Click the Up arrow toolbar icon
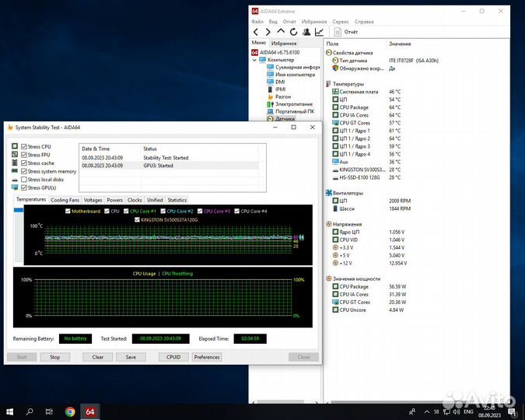525x420 pixels. pyautogui.click(x=280, y=32)
